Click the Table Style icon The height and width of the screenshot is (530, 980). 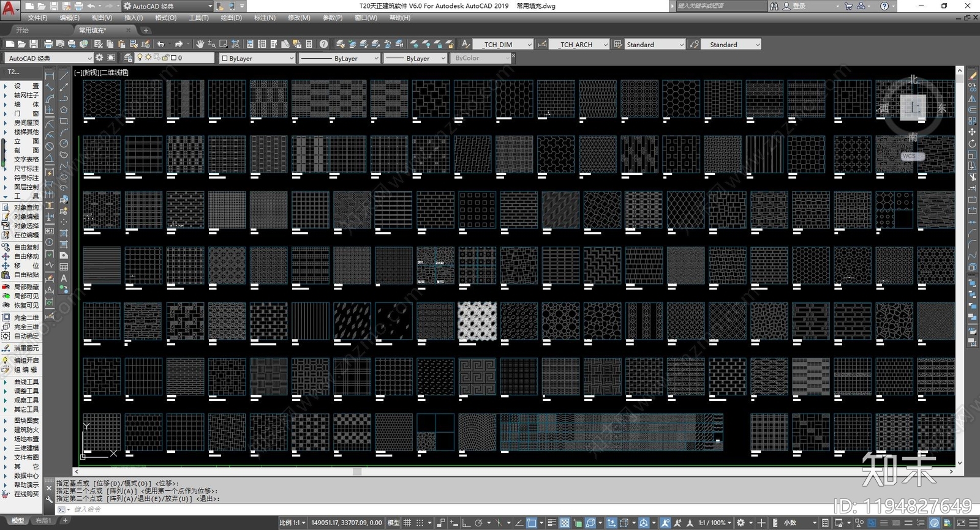618,44
